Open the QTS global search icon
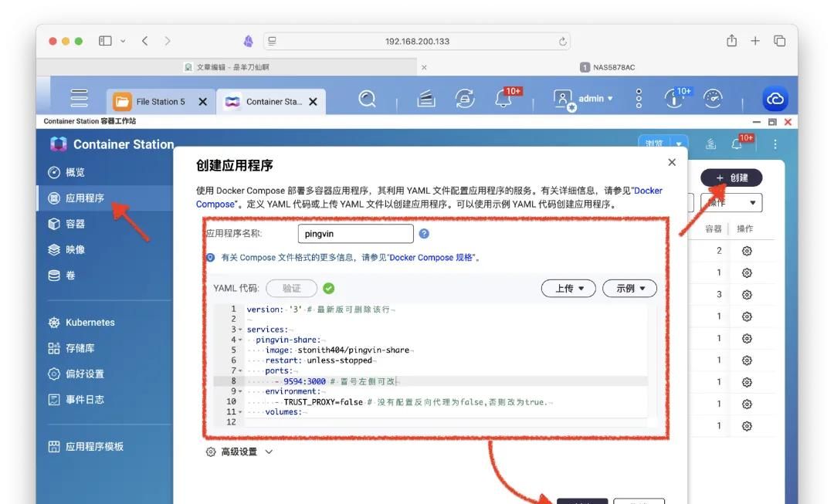 coord(367,99)
